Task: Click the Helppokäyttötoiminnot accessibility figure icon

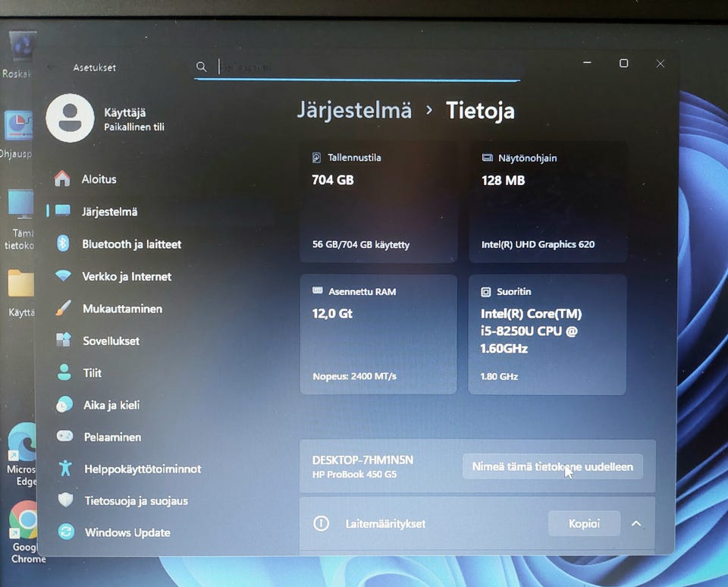Action: [x=65, y=468]
